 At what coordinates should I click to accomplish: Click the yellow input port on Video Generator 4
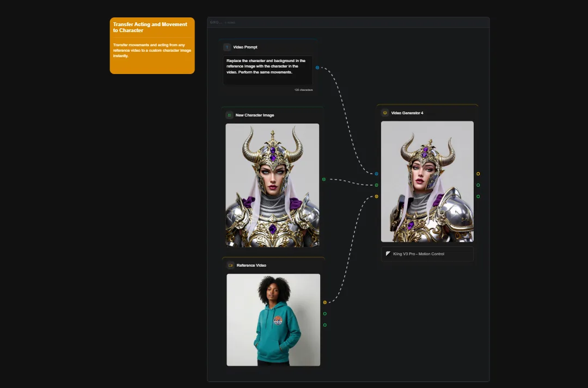[x=376, y=195]
